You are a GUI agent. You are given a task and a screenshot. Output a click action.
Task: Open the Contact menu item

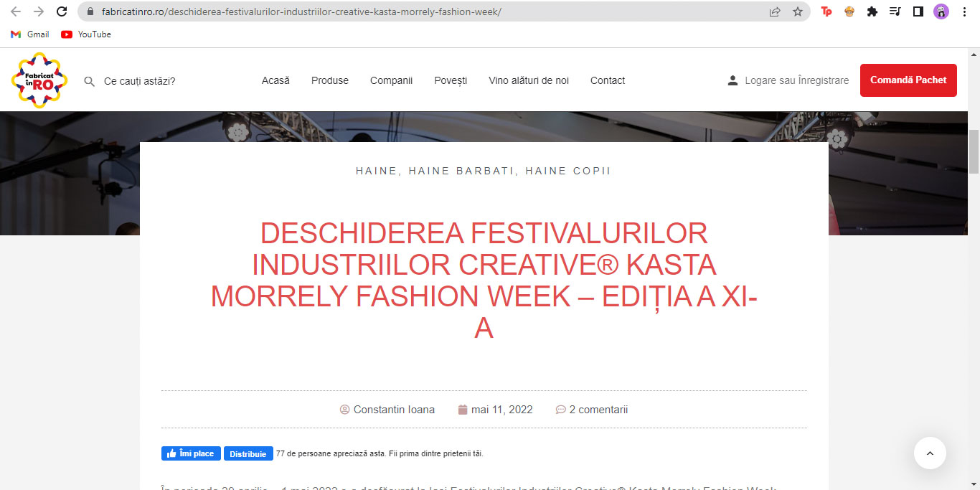pyautogui.click(x=608, y=80)
